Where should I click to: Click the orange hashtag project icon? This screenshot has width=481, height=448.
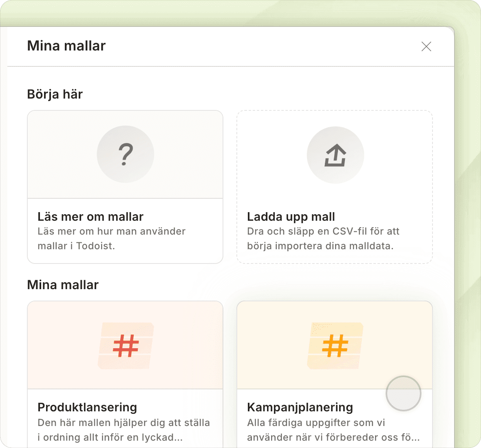[335, 346]
